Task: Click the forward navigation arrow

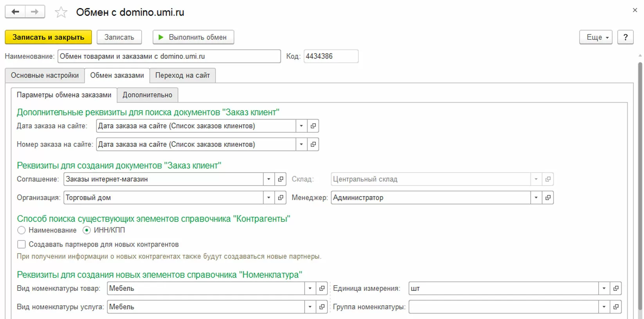Action: pyautogui.click(x=35, y=12)
